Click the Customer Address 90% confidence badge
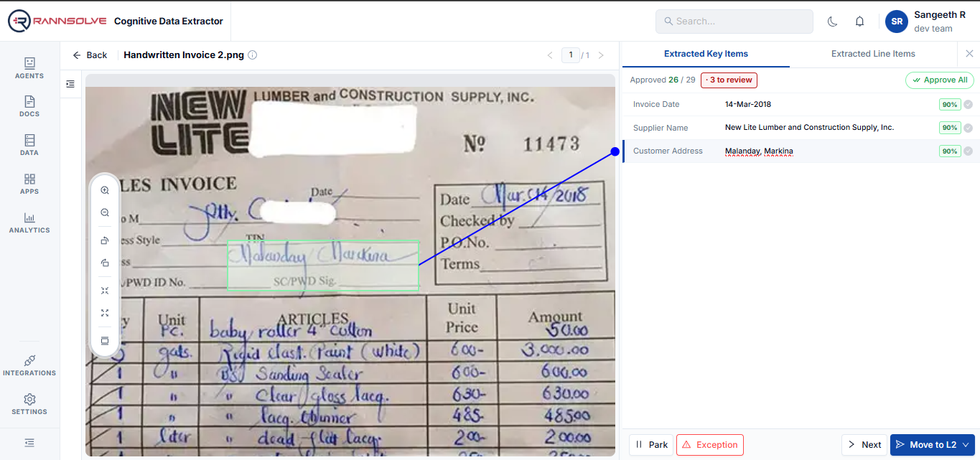980x460 pixels. tap(950, 151)
